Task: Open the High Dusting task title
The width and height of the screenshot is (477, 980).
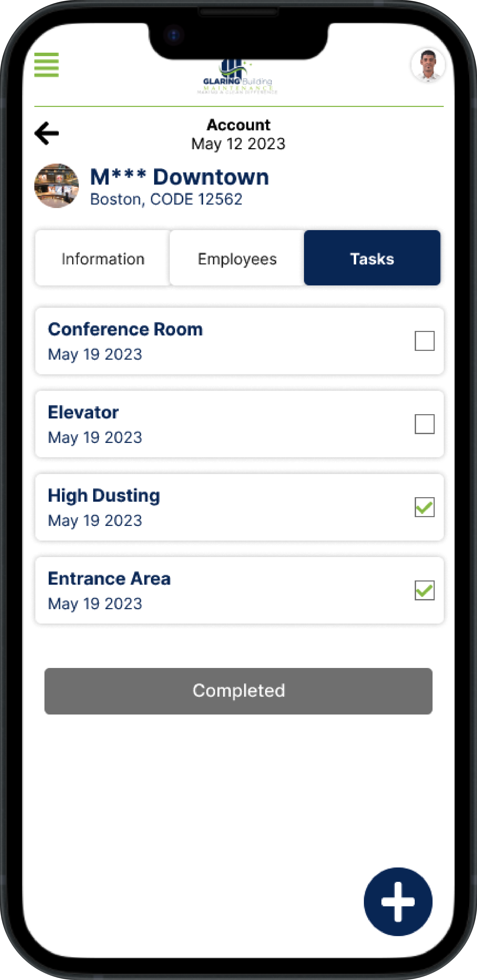Action: (x=104, y=496)
